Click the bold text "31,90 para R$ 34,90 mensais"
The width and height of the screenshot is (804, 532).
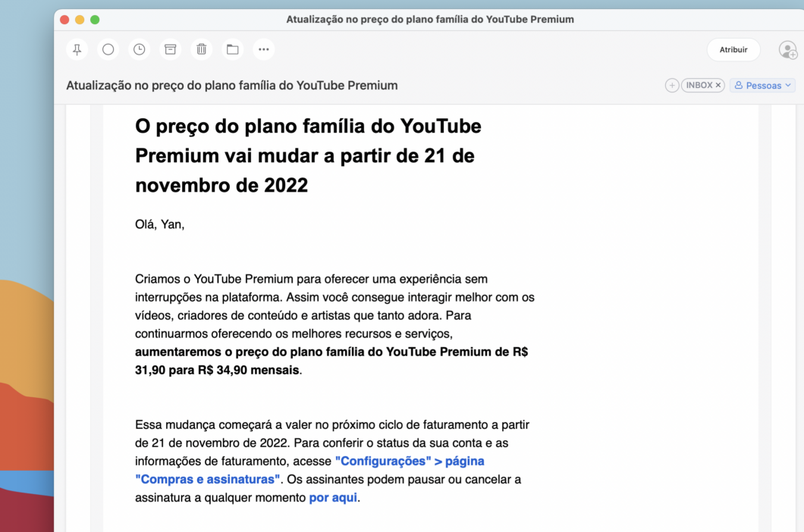(x=217, y=370)
